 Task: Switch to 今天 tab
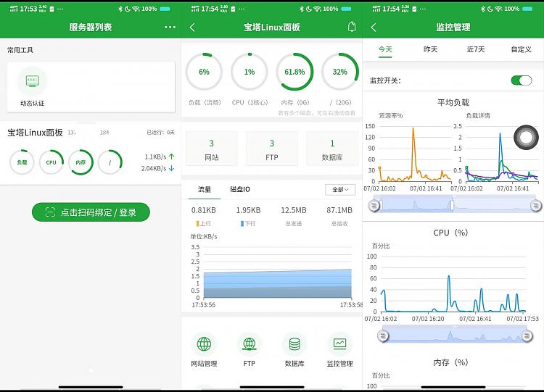coord(385,49)
